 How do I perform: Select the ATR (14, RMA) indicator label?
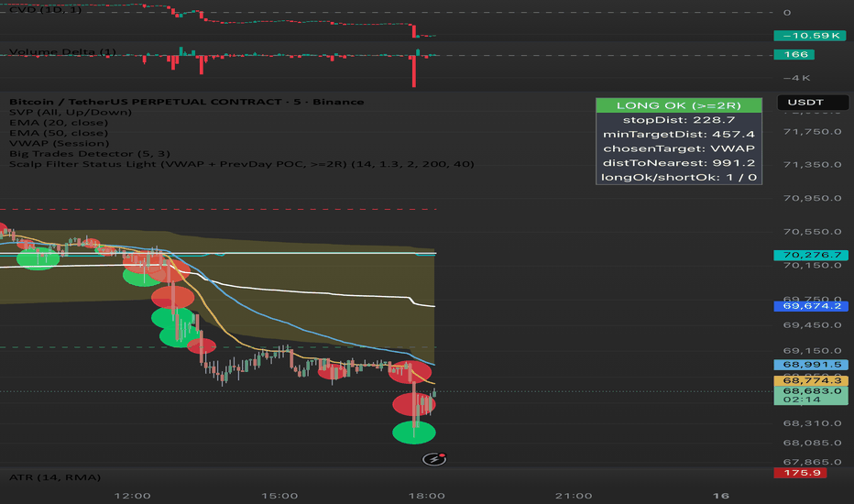point(55,477)
